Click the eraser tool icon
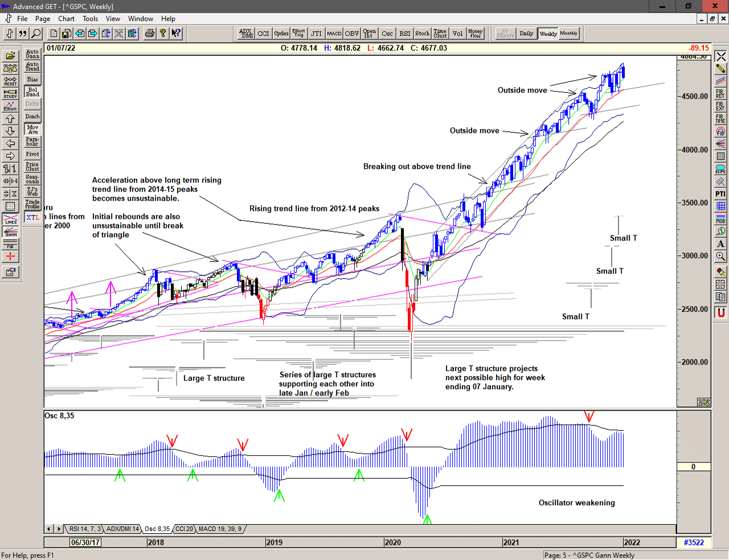Image resolution: width=729 pixels, height=560 pixels. coord(720,272)
